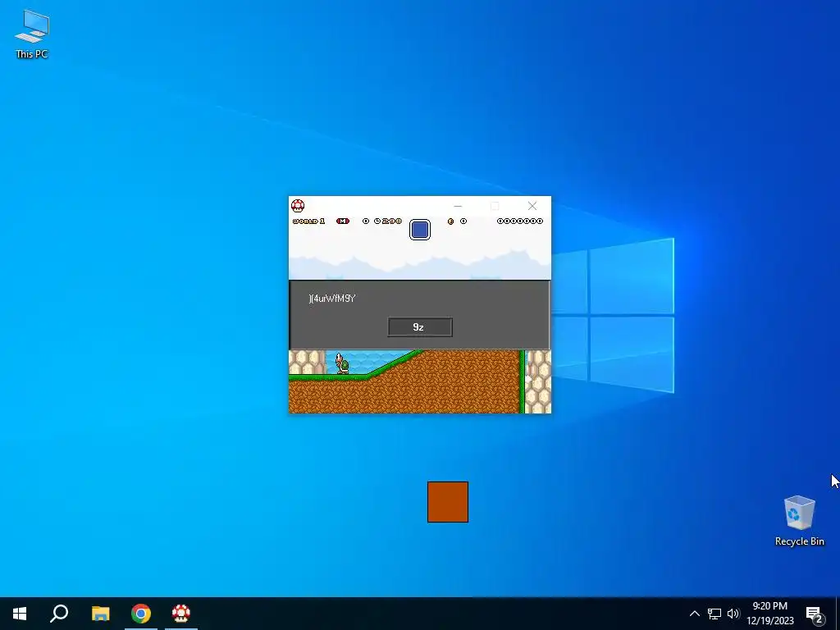Open the notification center icon
The height and width of the screenshot is (630, 840).
tap(815, 614)
